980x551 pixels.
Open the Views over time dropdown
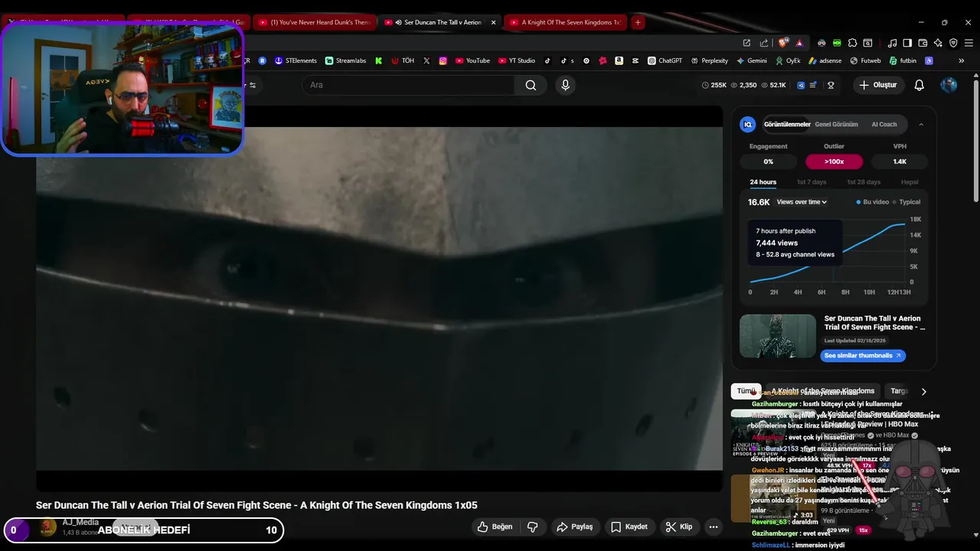point(802,202)
